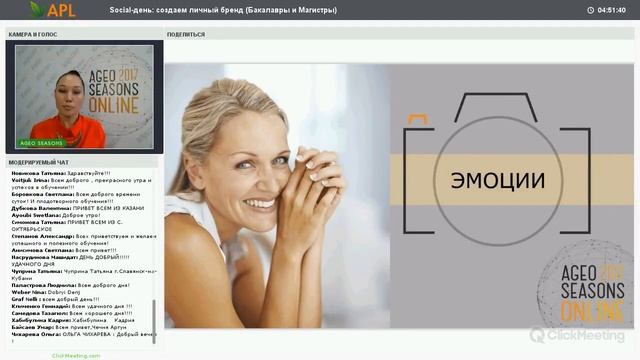The image size is (640, 360).
Task: Open the КАМЕРА И ГОЛОС panel header
Action: [84, 34]
